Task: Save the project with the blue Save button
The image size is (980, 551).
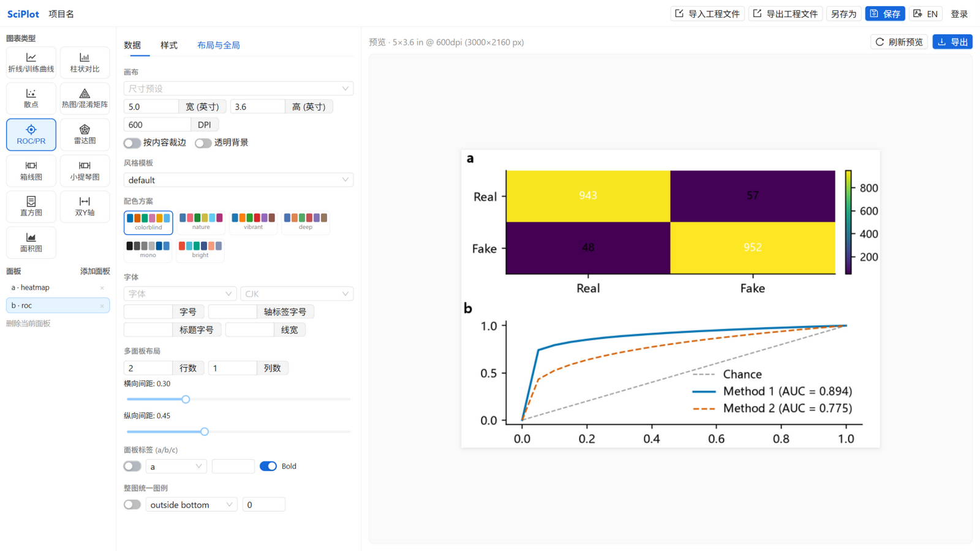Action: point(885,13)
